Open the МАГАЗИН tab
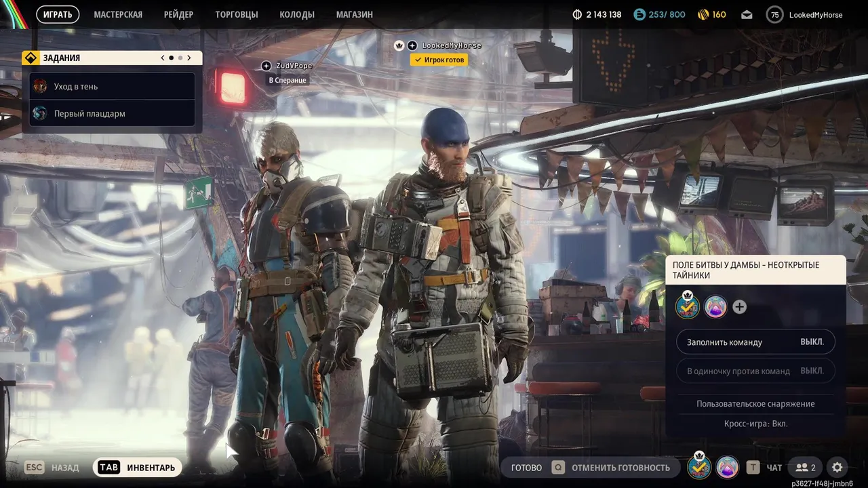The image size is (868, 488). [x=355, y=14]
